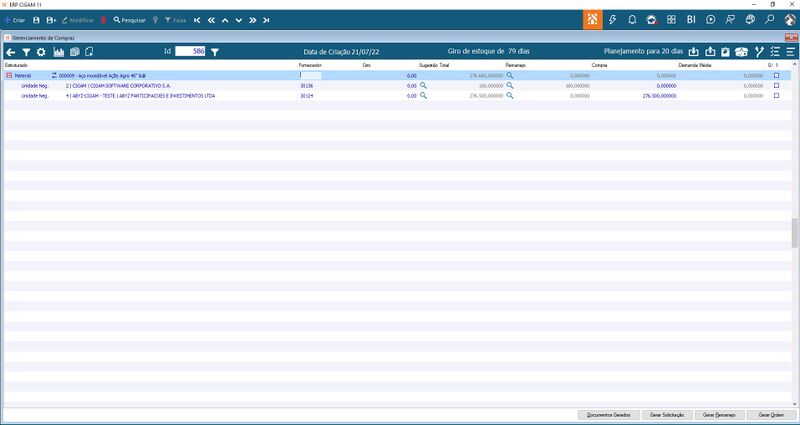
Task: Click the Id input field showing 586
Action: (190, 51)
